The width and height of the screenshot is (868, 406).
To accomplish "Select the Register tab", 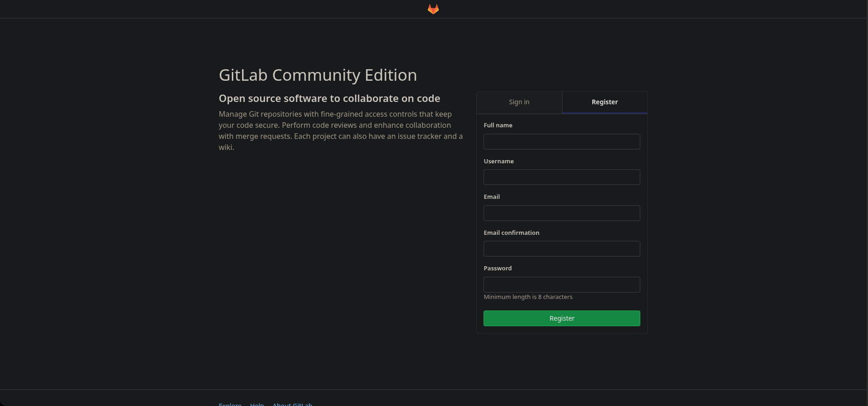I will [605, 102].
